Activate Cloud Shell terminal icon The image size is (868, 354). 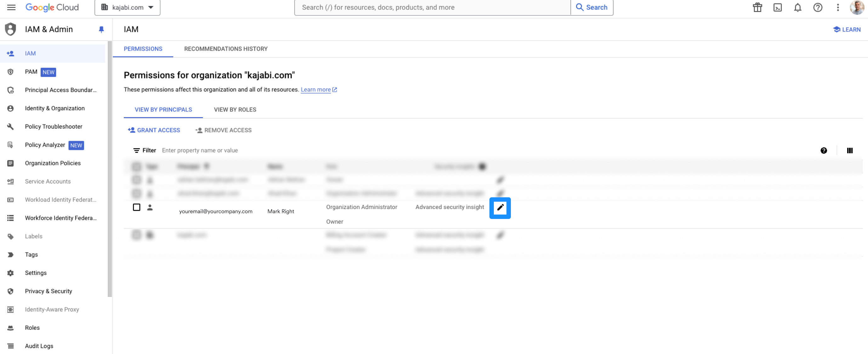click(777, 8)
